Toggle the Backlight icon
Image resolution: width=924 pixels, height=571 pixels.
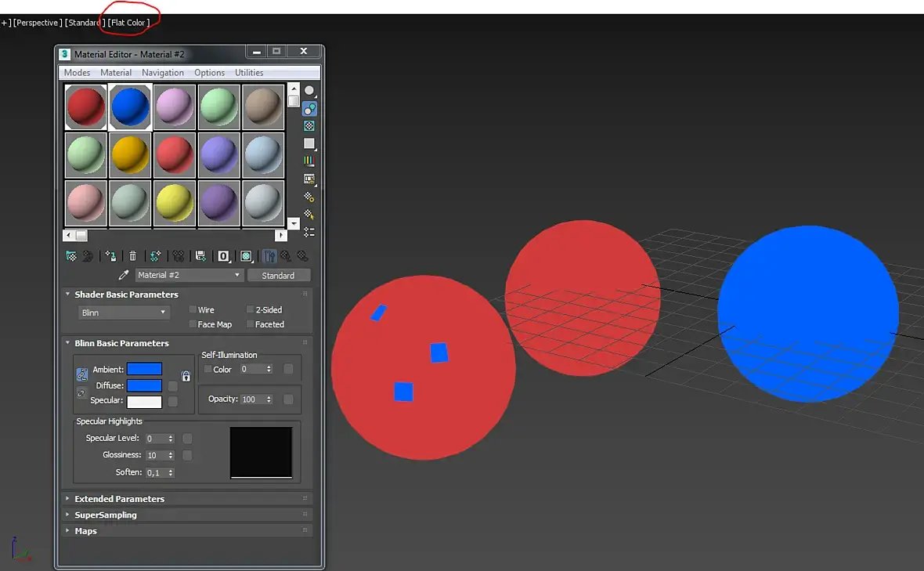309,109
